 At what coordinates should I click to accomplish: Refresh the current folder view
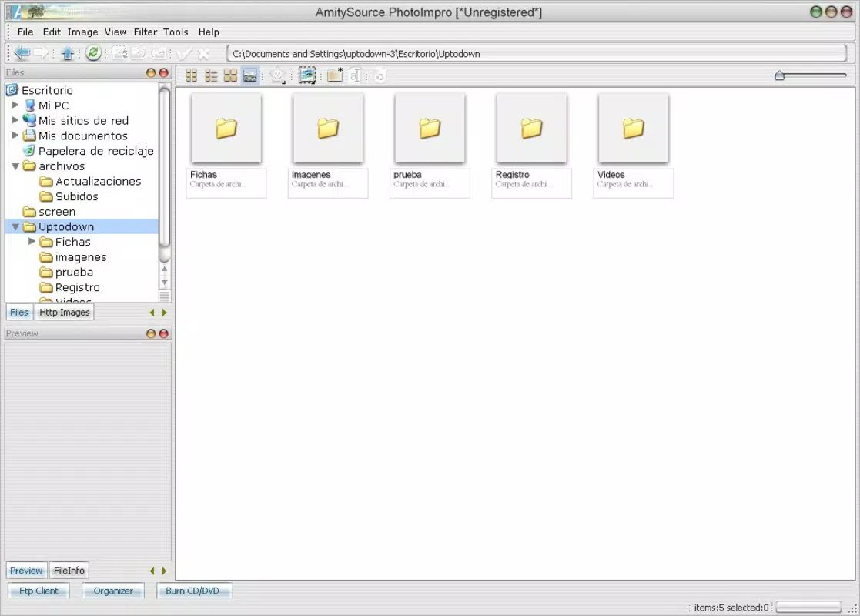(93, 53)
